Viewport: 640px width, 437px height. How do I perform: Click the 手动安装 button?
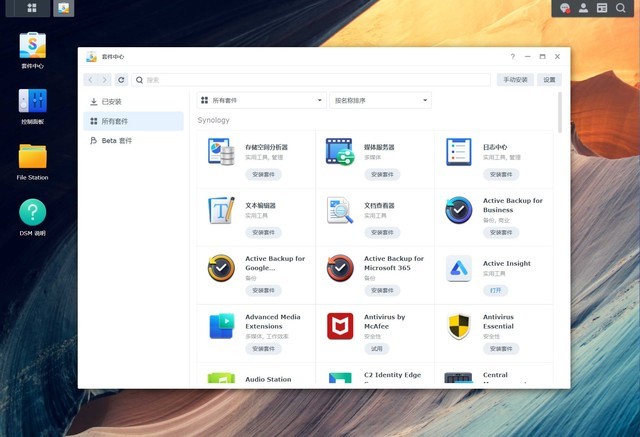pyautogui.click(x=515, y=80)
